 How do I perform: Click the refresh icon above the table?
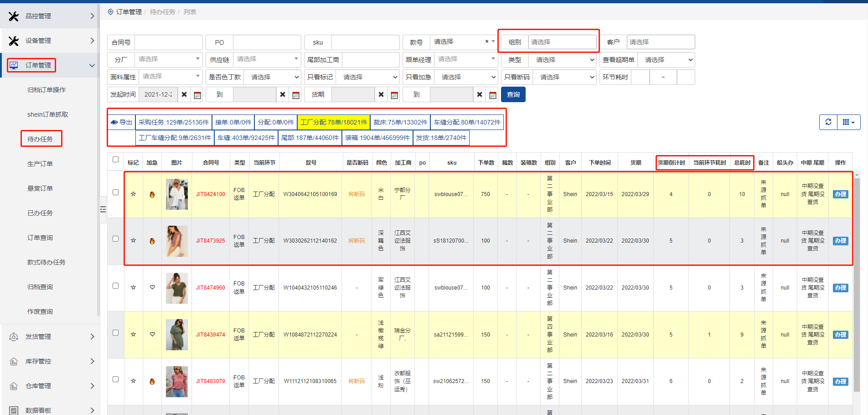(x=828, y=122)
